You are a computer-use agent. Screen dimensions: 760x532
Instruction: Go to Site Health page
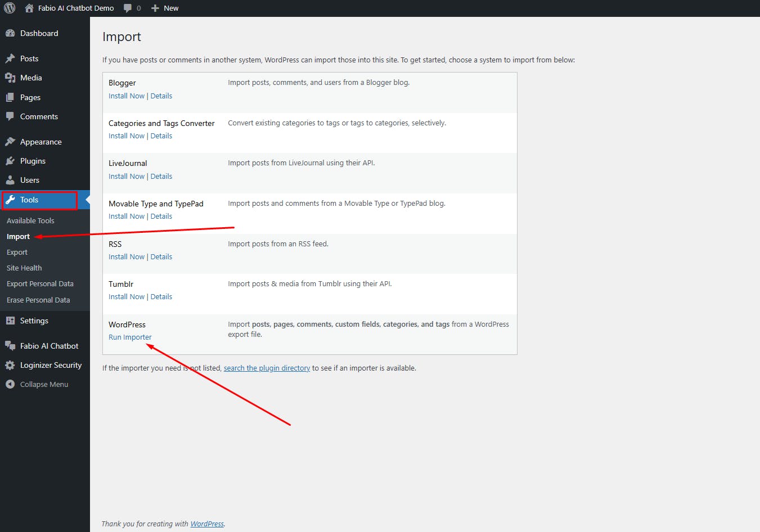(24, 268)
